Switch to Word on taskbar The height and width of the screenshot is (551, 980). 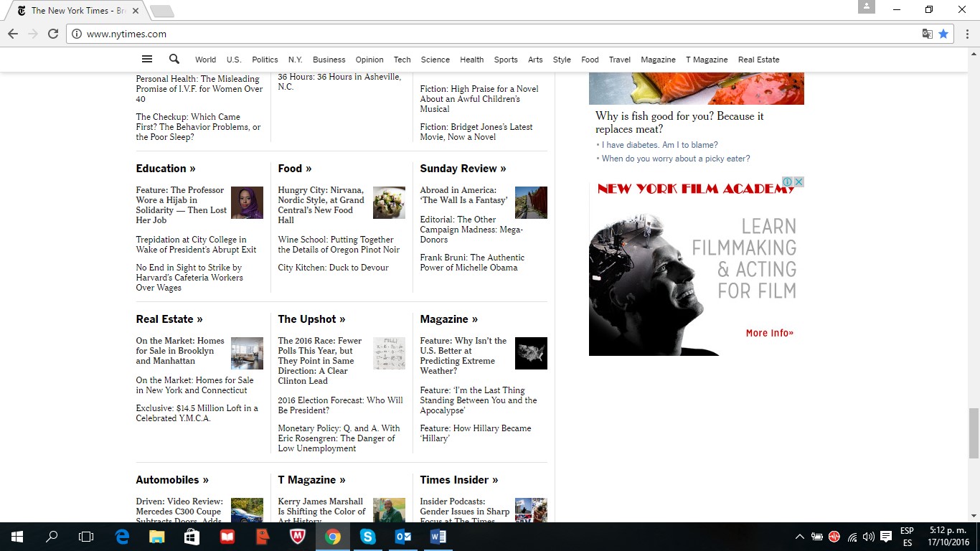tap(438, 537)
